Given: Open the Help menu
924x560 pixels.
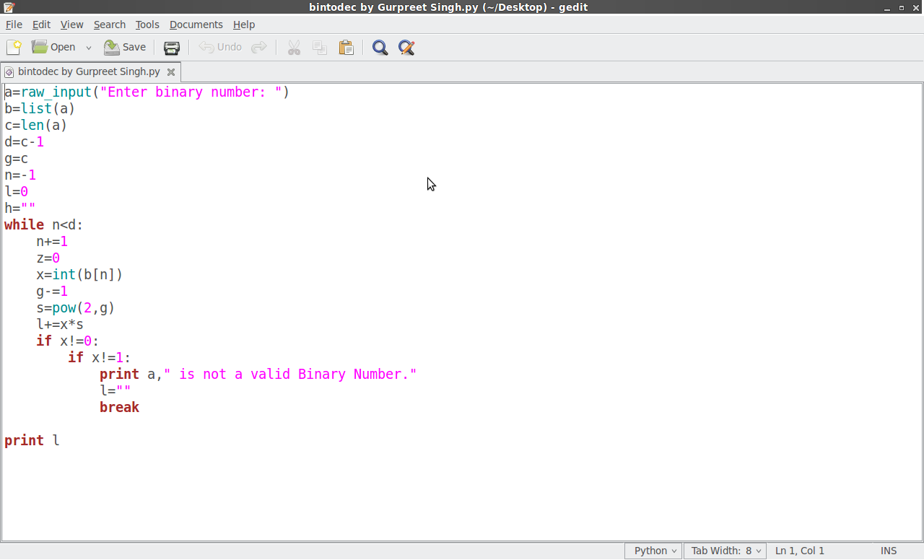Looking at the screenshot, I should (x=244, y=24).
